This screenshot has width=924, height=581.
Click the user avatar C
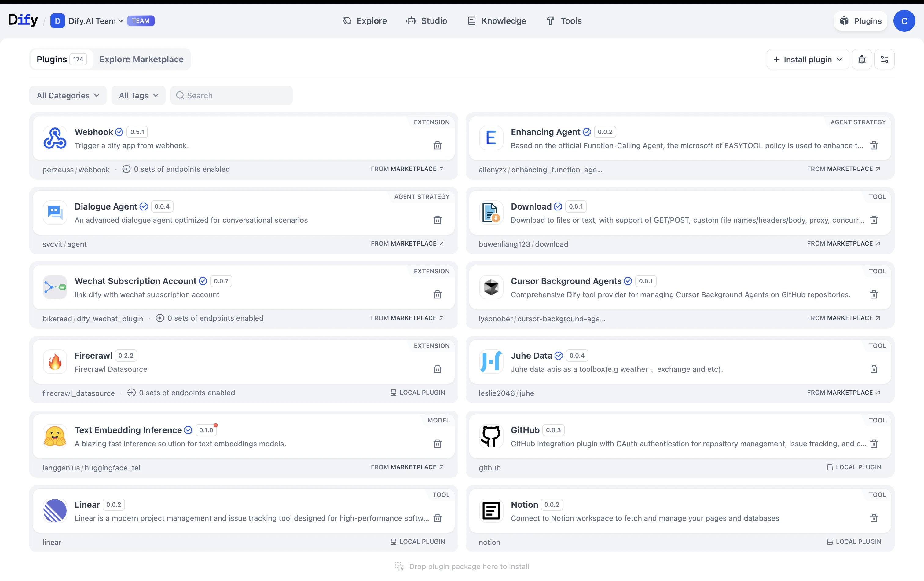(x=904, y=21)
